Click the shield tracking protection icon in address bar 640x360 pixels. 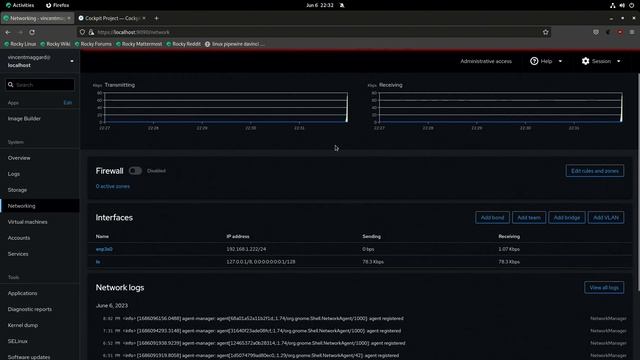click(82, 32)
